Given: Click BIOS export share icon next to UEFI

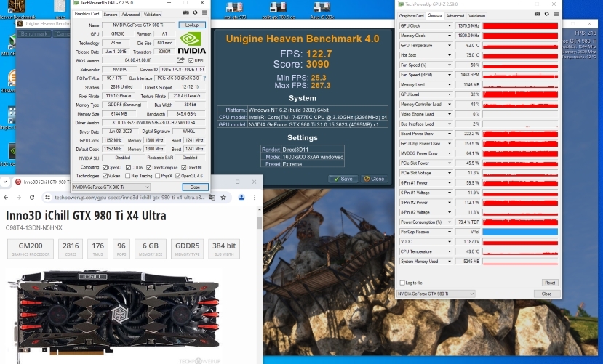Looking at the screenshot, I should click(180, 60).
